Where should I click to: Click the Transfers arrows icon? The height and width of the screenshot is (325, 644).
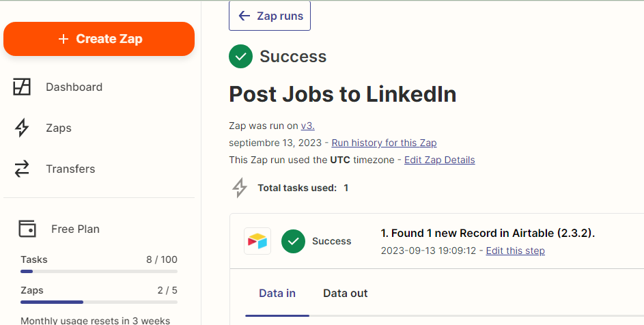[x=23, y=169]
